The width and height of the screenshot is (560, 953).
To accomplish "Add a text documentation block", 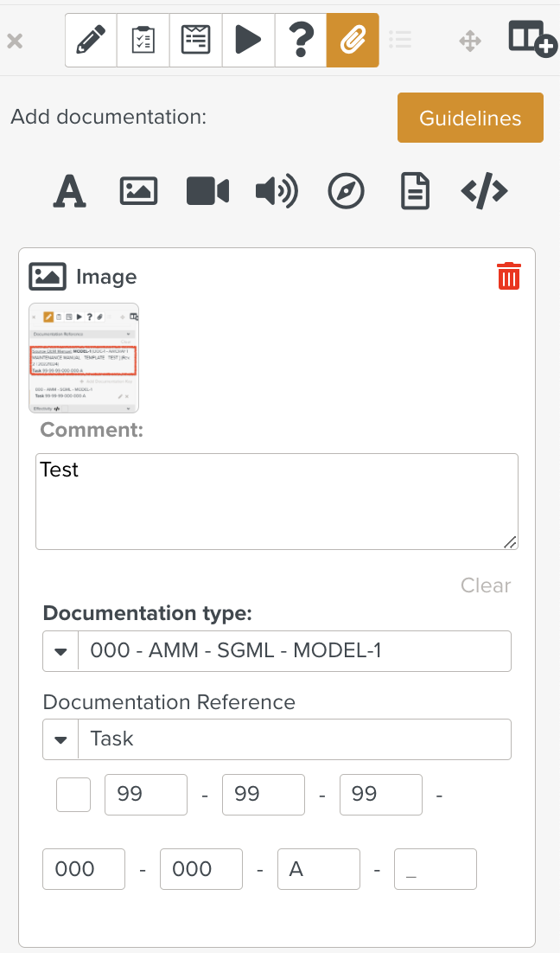I will coord(70,191).
